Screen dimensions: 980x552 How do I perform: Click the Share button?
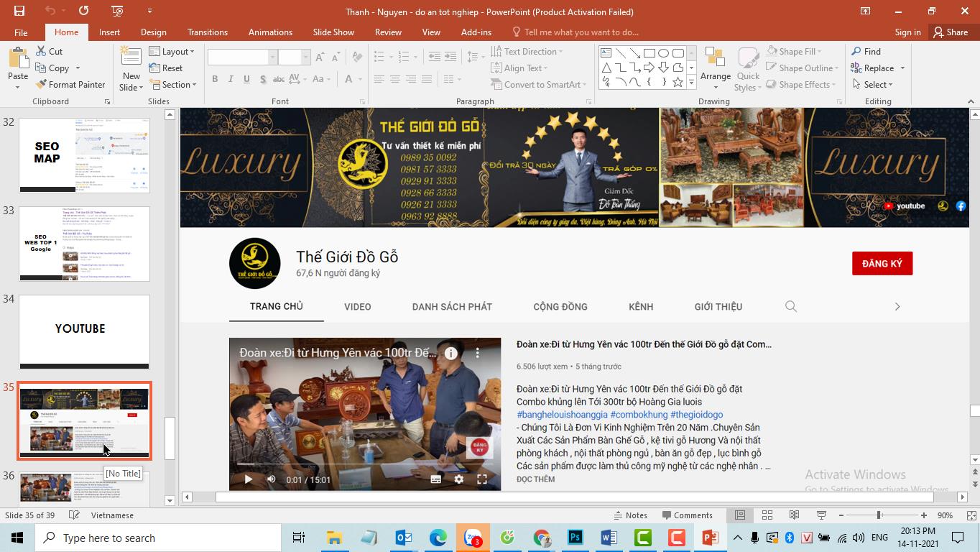[951, 32]
